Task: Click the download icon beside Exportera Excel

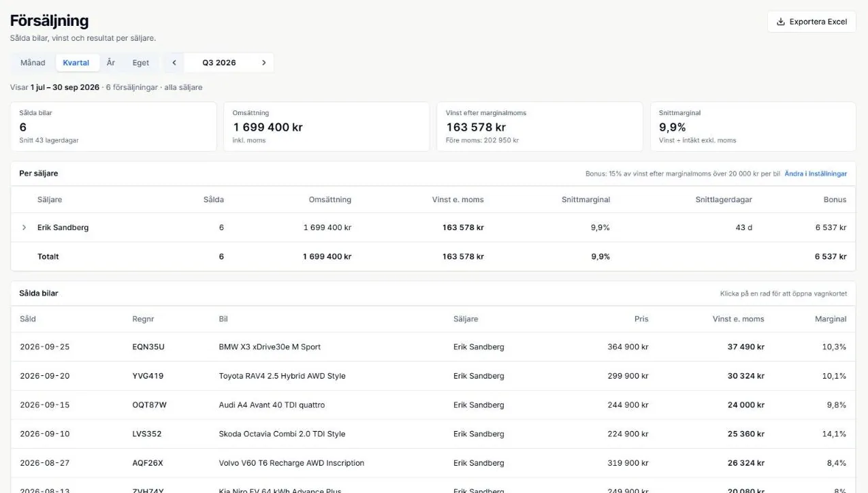Action: click(781, 22)
